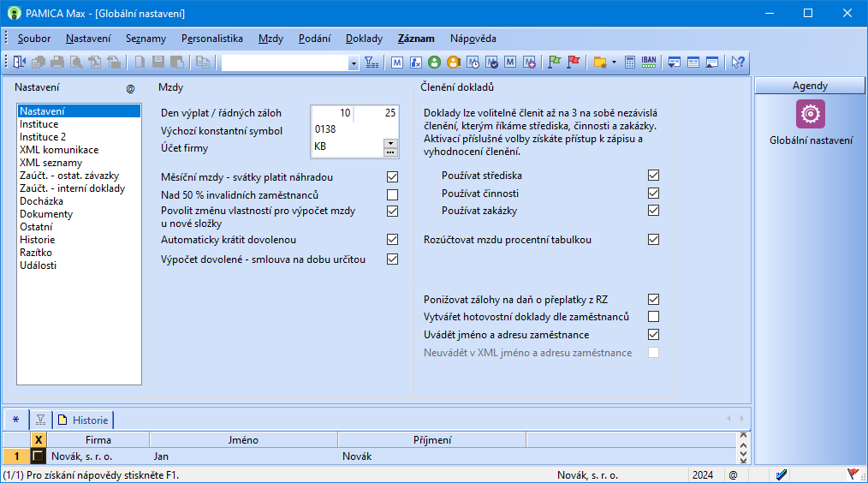Uncheck Používat střediska checkbox
The height and width of the screenshot is (483, 868).
click(x=654, y=175)
